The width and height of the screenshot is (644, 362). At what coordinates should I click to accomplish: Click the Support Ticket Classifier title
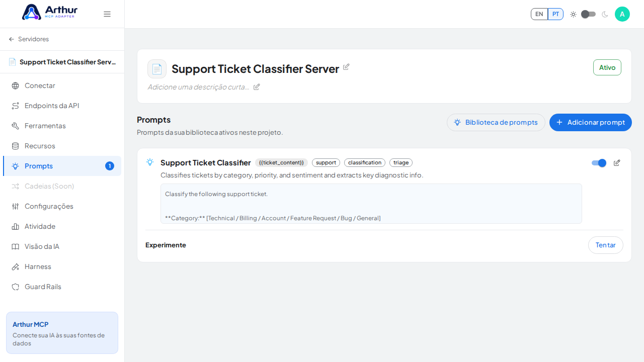click(206, 163)
